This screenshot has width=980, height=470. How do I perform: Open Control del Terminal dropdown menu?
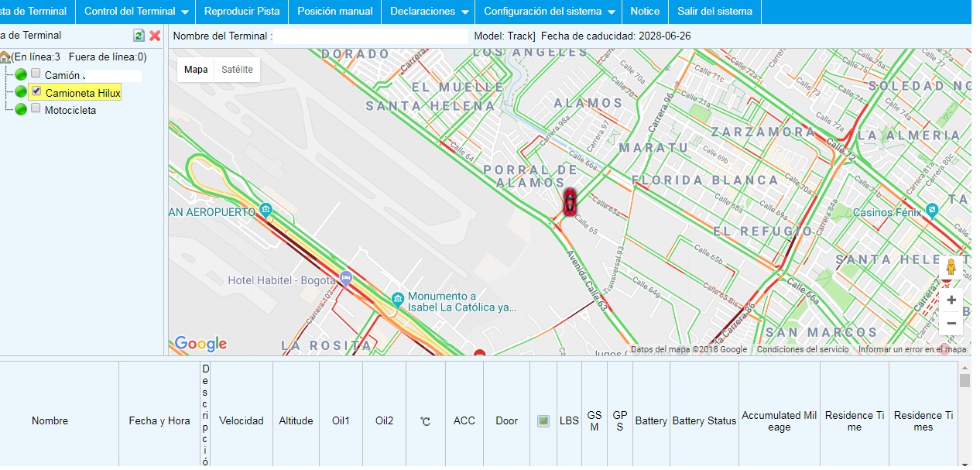(x=136, y=12)
